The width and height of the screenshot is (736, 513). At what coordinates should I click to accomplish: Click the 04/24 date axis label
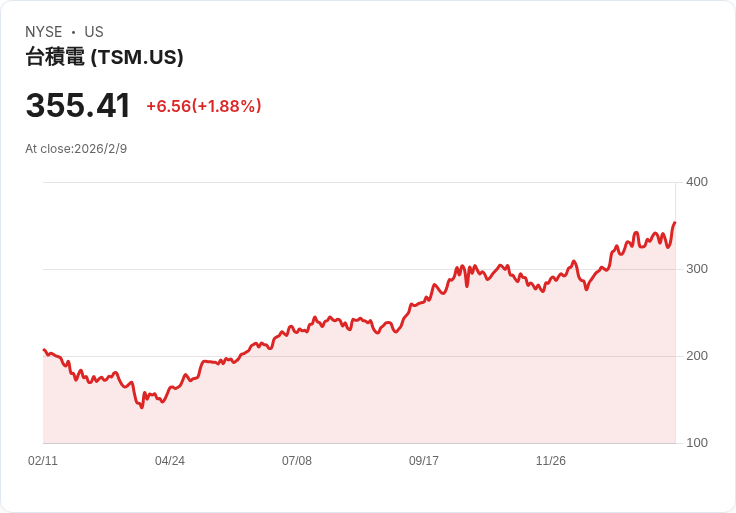tap(170, 461)
